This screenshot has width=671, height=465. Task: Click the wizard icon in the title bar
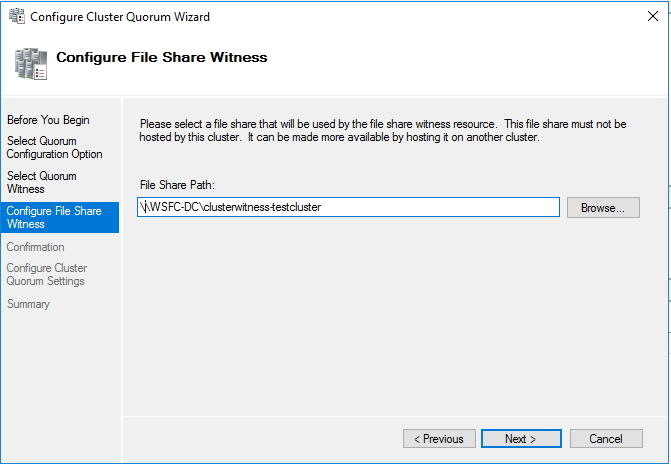14,17
